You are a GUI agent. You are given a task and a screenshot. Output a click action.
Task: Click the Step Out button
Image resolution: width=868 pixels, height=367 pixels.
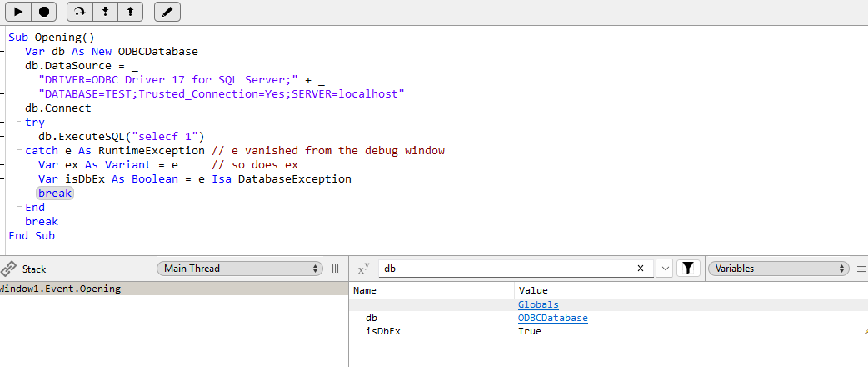[x=130, y=12]
